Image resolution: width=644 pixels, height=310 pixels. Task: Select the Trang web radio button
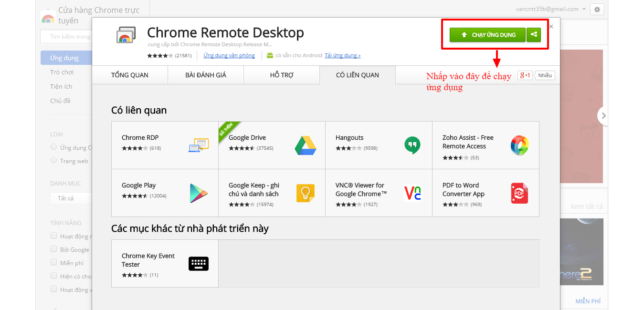click(54, 161)
